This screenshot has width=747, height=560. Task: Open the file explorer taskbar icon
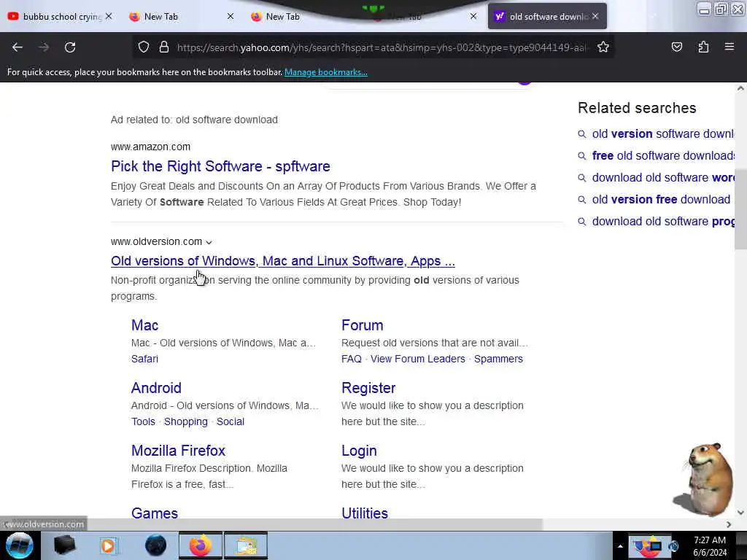tap(246, 545)
